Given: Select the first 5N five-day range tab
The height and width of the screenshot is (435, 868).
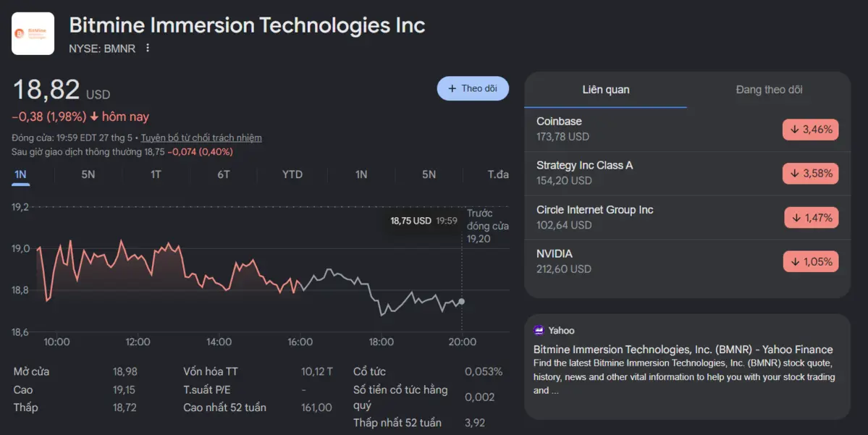Looking at the screenshot, I should 88,174.
